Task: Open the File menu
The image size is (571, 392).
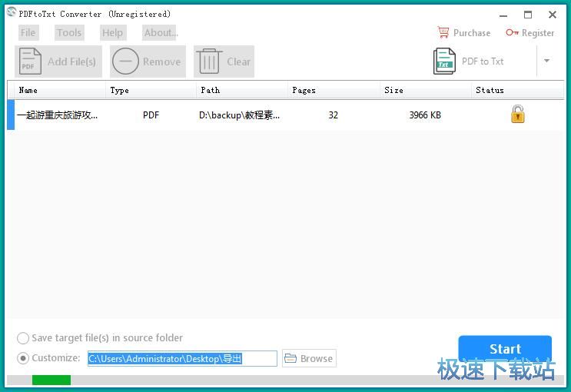Action: (x=28, y=33)
